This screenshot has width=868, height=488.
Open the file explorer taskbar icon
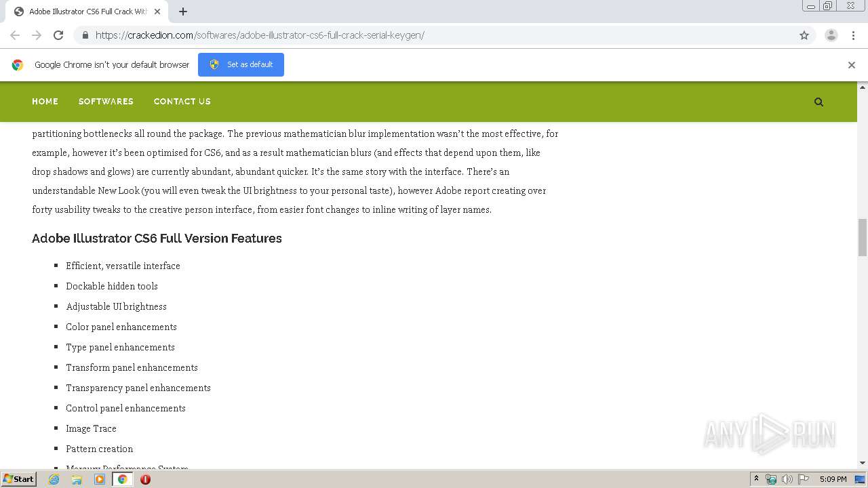pyautogui.click(x=77, y=479)
